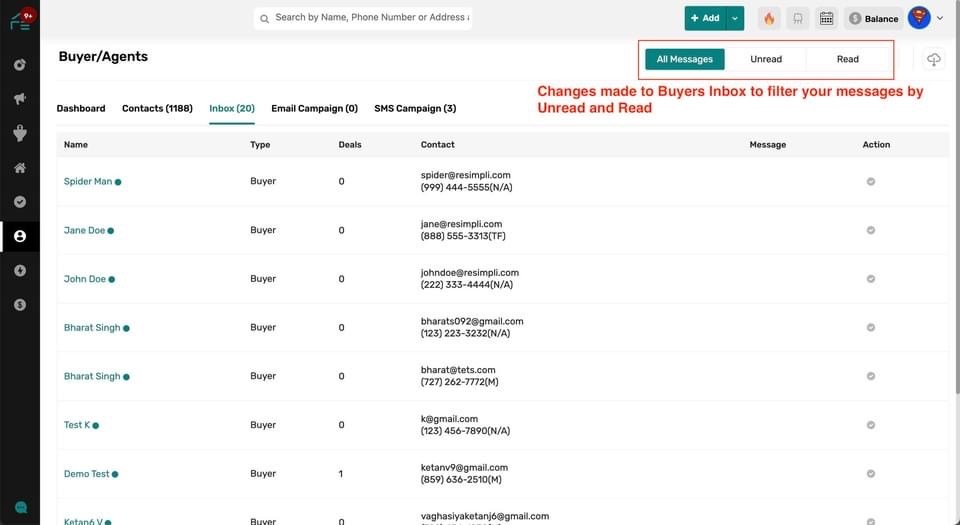Toggle the action checkmark for Jane Doe
Viewport: 960px width, 525px height.
pyautogui.click(x=871, y=230)
